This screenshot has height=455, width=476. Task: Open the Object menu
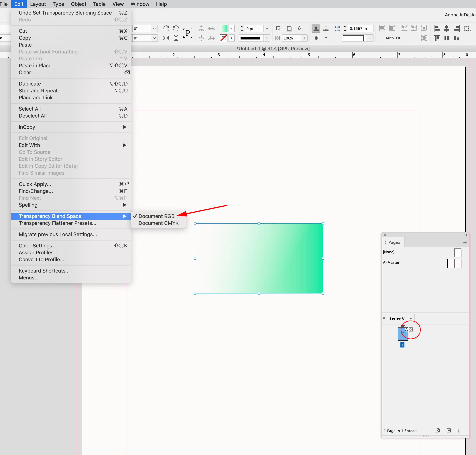tap(78, 4)
